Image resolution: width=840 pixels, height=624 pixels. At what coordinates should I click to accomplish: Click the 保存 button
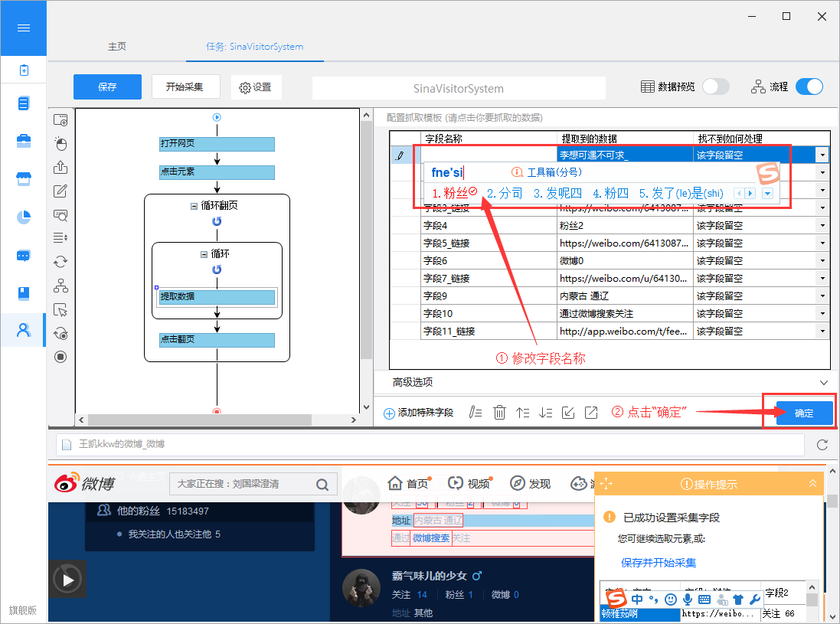(x=107, y=87)
